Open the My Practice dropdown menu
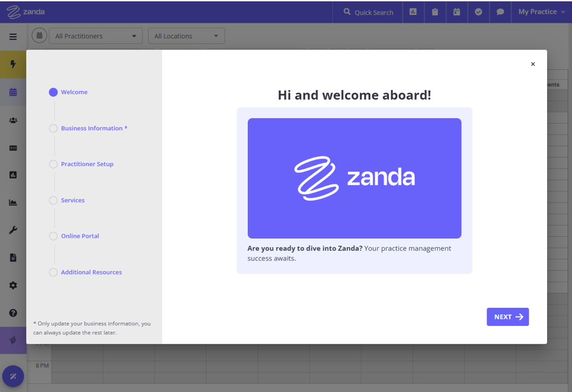Viewport: 572px width, 392px height. pos(541,12)
